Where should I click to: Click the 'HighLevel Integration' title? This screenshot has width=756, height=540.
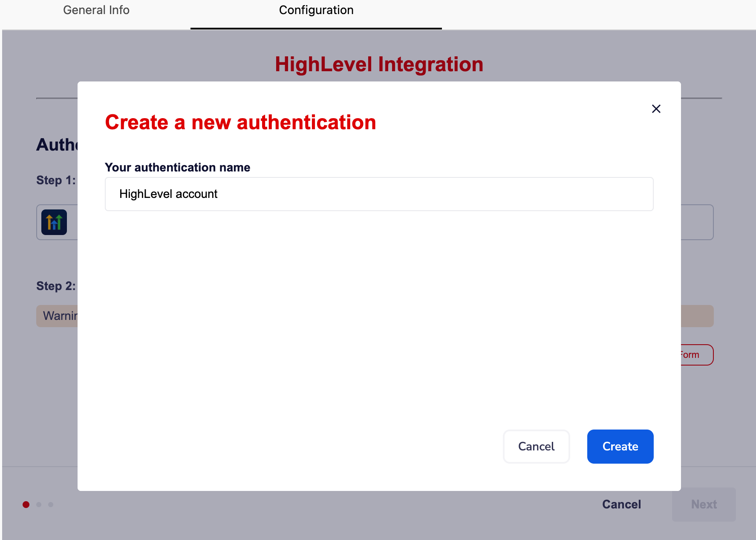click(379, 64)
